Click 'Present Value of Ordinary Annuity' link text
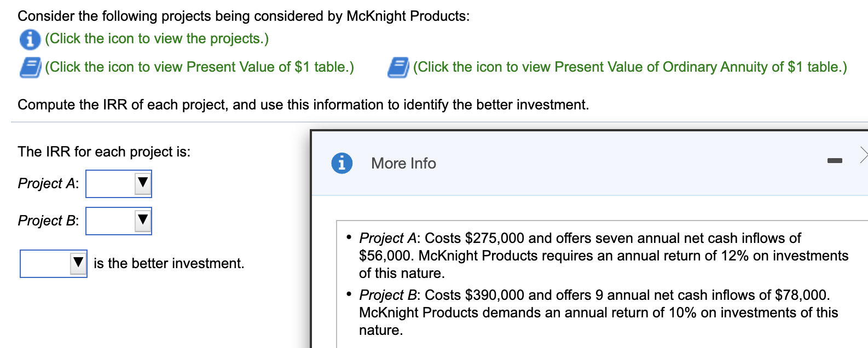The image size is (868, 348). pyautogui.click(x=629, y=67)
